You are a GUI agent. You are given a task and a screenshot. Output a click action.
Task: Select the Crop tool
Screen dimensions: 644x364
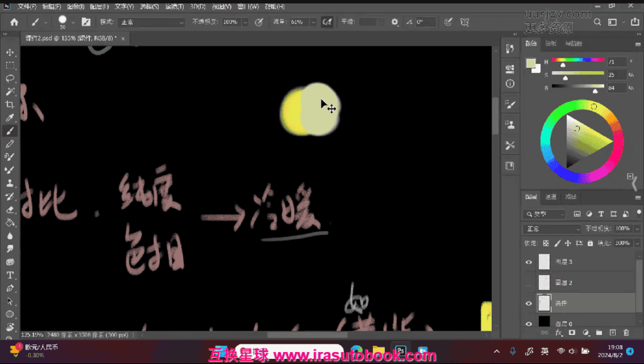(10, 105)
